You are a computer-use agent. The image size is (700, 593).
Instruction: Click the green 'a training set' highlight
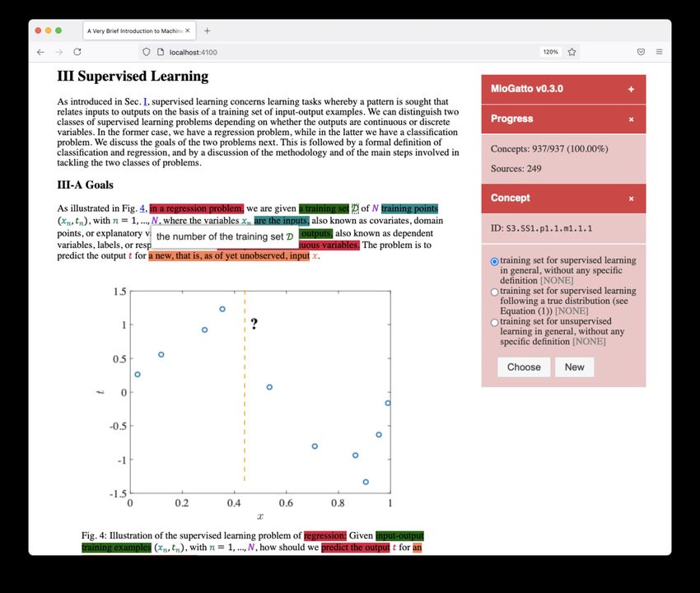(x=324, y=208)
